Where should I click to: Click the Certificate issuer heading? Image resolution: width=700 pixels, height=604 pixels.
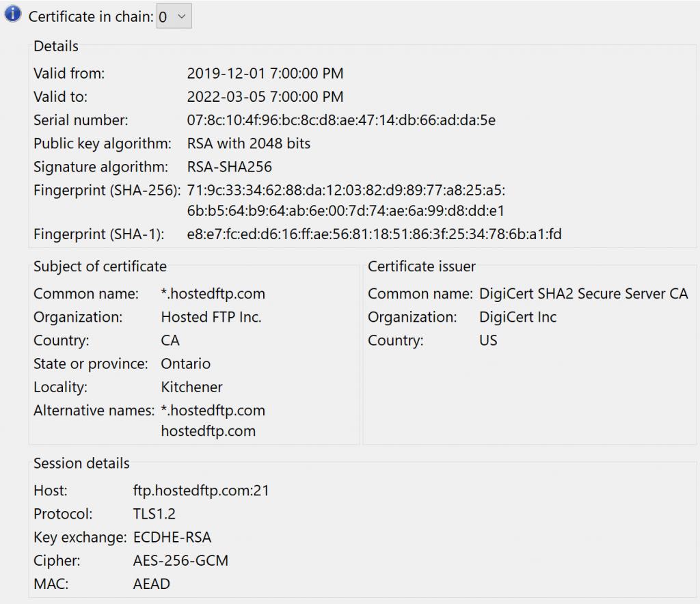tap(422, 266)
